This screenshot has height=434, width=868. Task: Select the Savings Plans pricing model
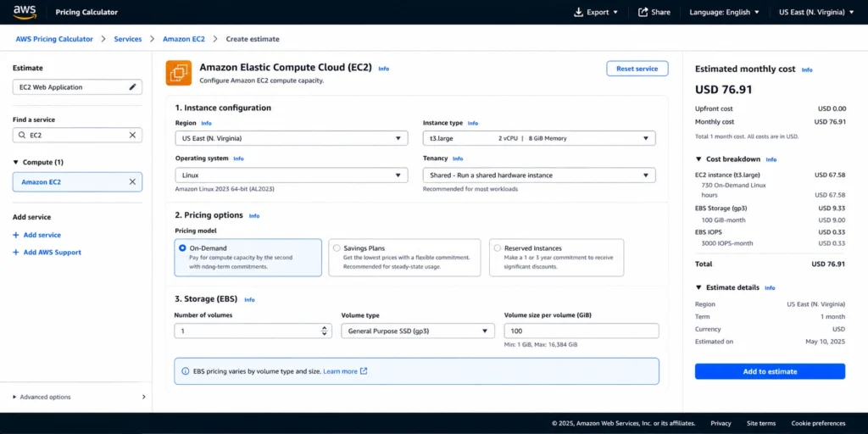coord(404,258)
